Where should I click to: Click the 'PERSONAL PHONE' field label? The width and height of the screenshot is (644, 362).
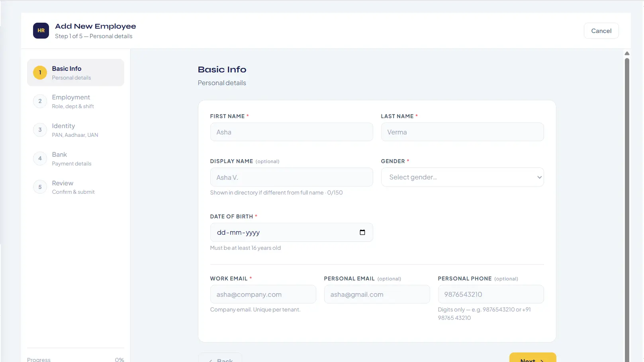465,278
